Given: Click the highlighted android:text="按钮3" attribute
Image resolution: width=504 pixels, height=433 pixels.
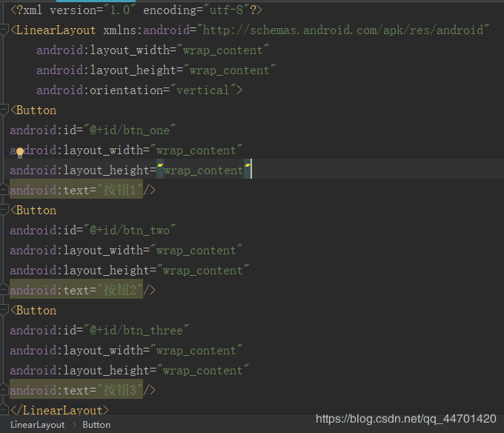Looking at the screenshot, I should click(x=76, y=390).
